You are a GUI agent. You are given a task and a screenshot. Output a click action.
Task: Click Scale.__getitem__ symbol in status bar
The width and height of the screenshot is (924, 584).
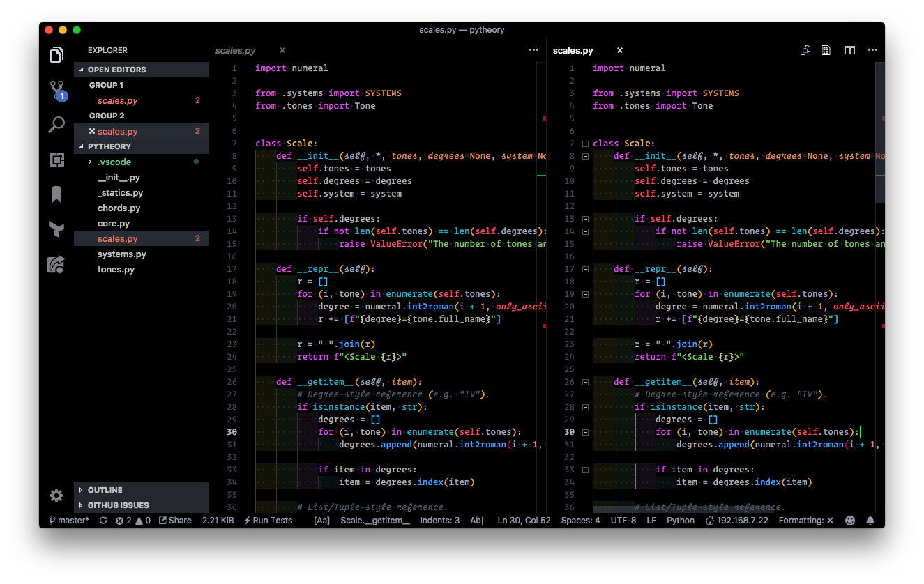pyautogui.click(x=375, y=521)
